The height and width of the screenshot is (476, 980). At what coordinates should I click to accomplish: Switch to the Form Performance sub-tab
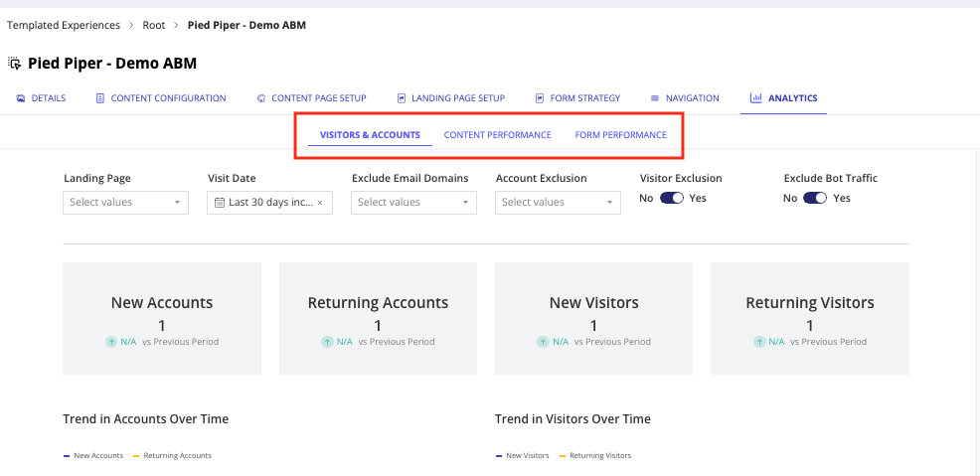coord(620,135)
